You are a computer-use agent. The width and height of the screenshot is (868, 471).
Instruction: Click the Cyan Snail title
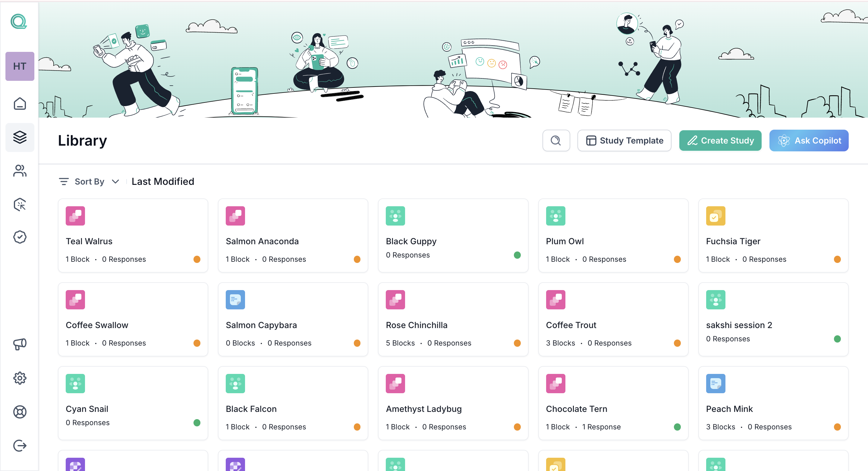click(87, 409)
